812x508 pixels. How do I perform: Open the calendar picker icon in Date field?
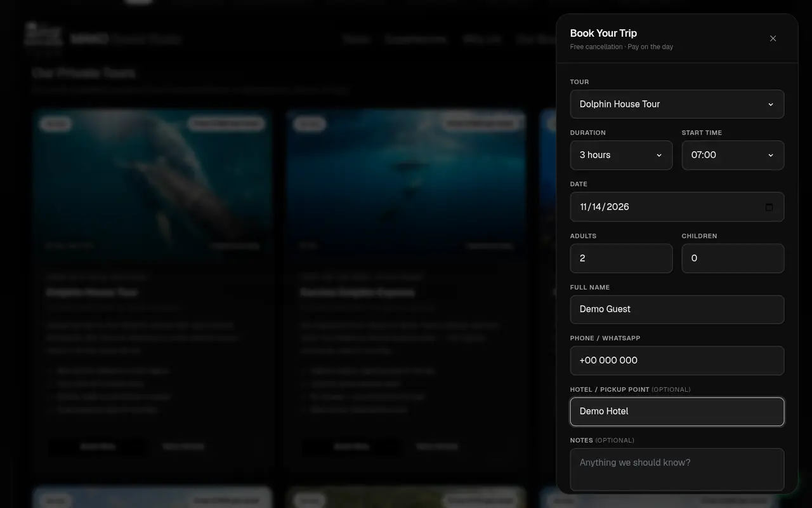[x=769, y=207]
